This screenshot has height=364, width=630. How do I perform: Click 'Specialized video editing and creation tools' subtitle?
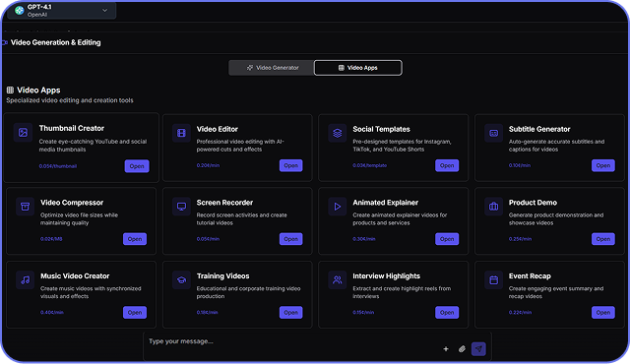click(x=70, y=100)
